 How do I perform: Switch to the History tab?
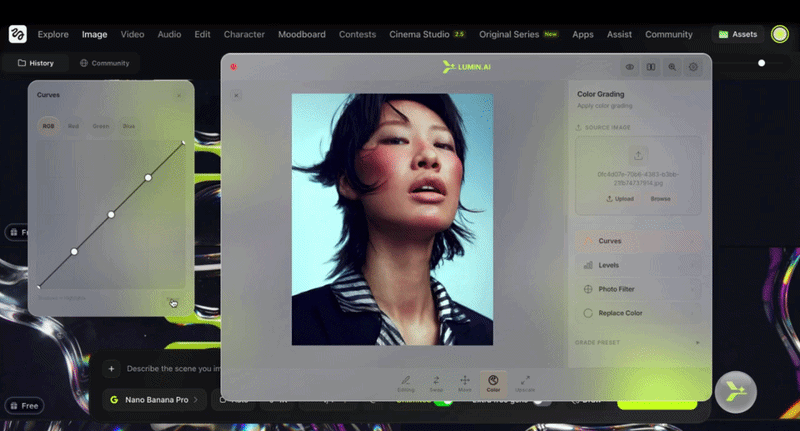[x=36, y=63]
